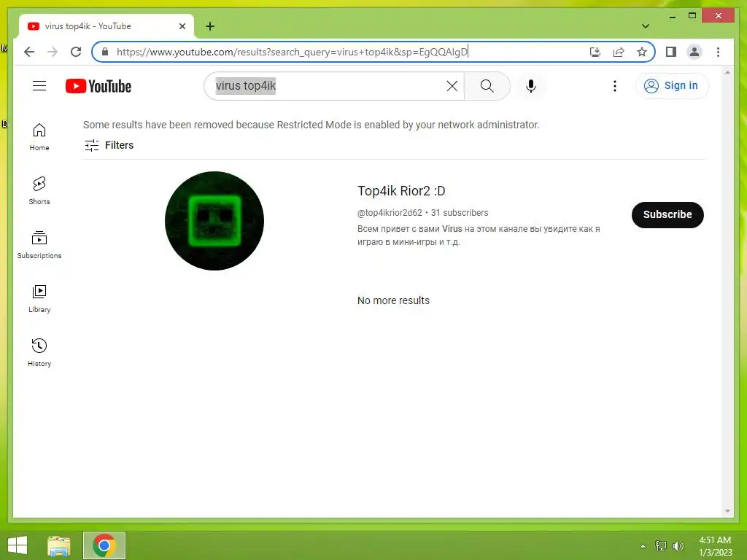Clear the search box with the X
The height and width of the screenshot is (560, 747).
[x=452, y=86]
